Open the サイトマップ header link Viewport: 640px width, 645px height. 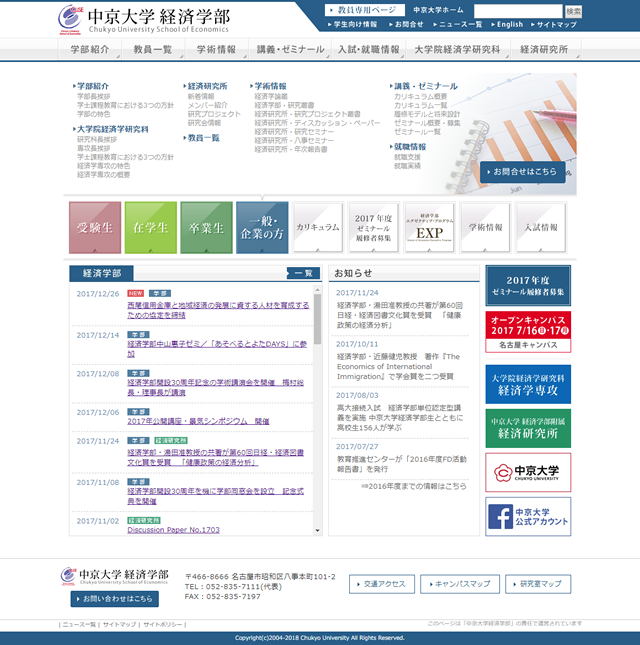pyautogui.click(x=554, y=25)
